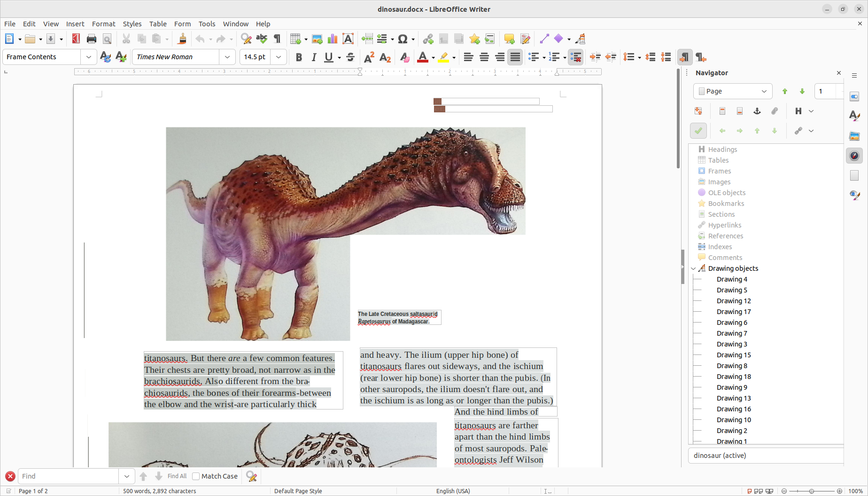Toggle italic formatting

pyautogui.click(x=314, y=57)
